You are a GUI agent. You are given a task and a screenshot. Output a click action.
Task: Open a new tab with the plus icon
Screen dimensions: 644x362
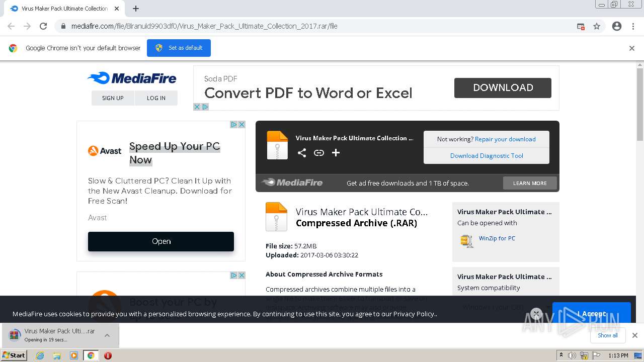pos(136,9)
